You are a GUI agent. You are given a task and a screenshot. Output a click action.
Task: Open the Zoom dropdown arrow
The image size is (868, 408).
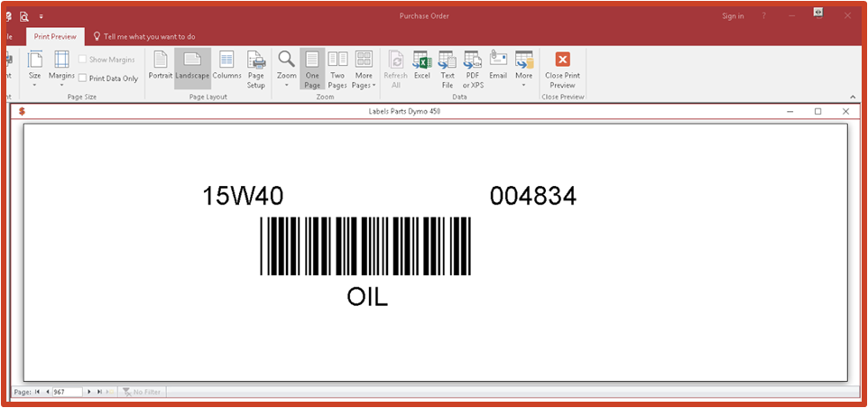point(287,85)
